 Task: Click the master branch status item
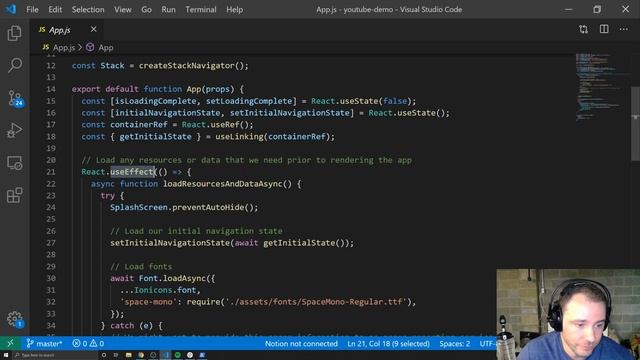click(44, 344)
